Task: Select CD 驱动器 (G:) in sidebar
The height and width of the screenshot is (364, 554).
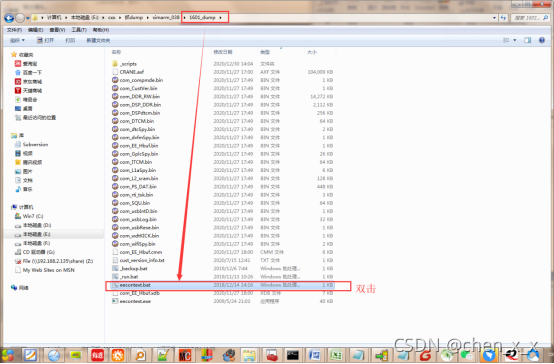Action: click(x=39, y=252)
